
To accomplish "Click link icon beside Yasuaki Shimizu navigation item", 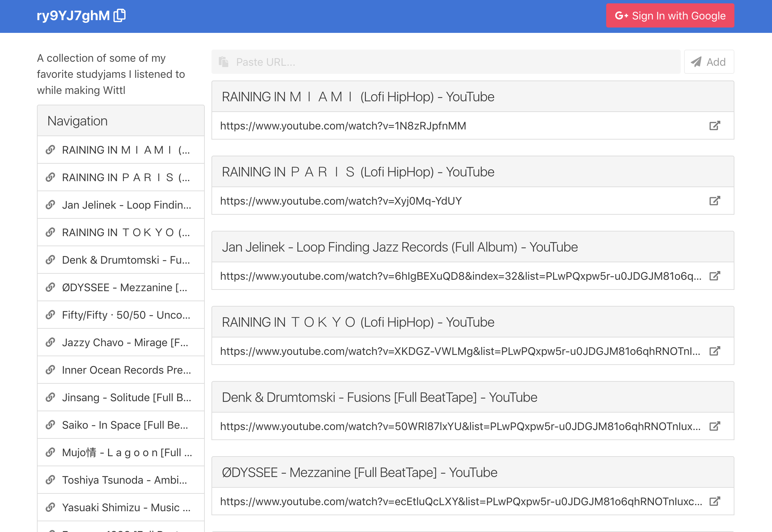I will [x=50, y=507].
